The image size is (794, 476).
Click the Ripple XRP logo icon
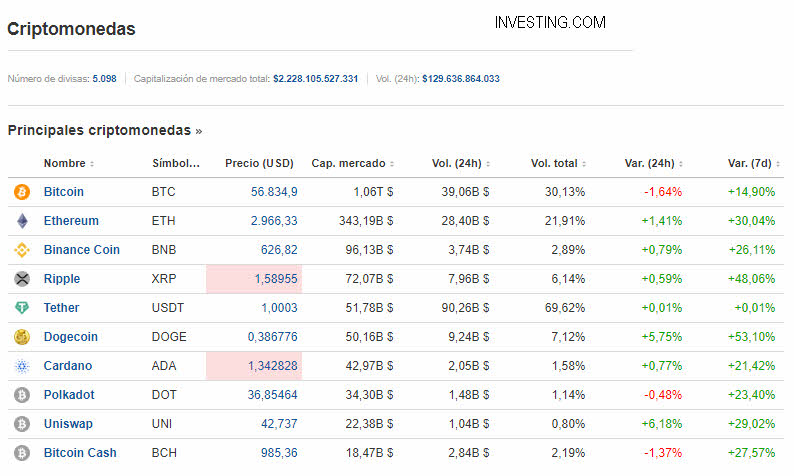[x=22, y=279]
